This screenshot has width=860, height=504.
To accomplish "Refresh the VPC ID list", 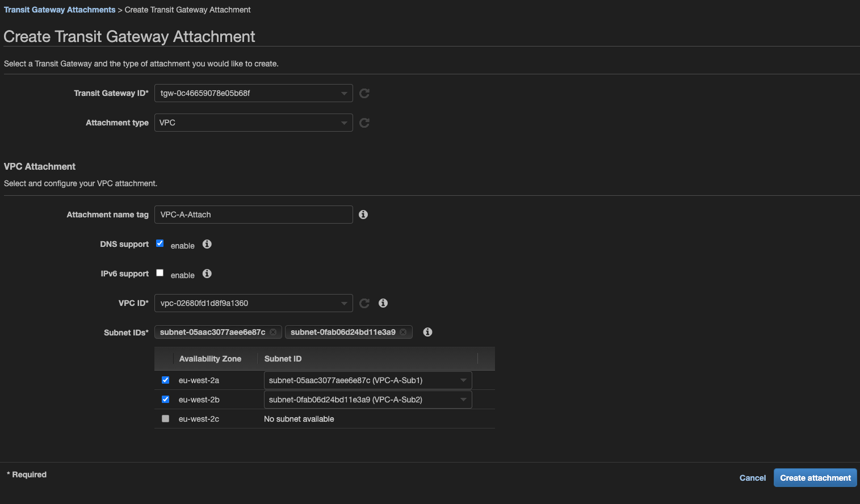I will tap(364, 303).
